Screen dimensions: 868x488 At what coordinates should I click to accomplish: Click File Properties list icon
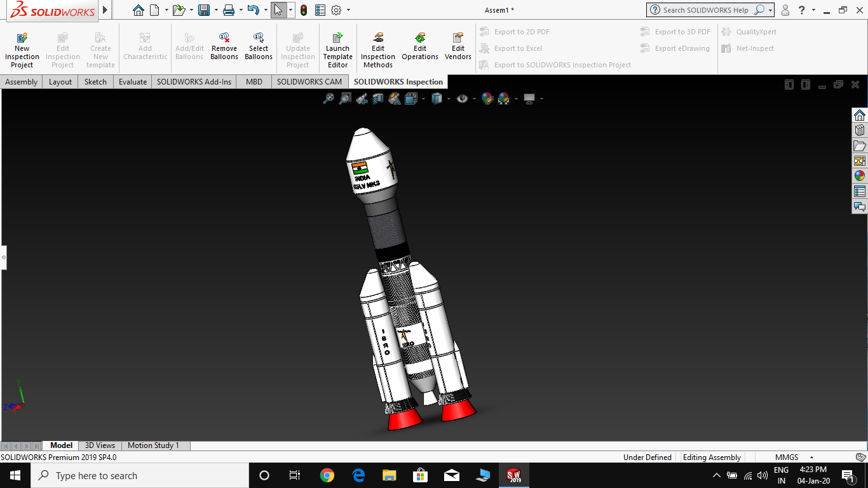(320, 10)
